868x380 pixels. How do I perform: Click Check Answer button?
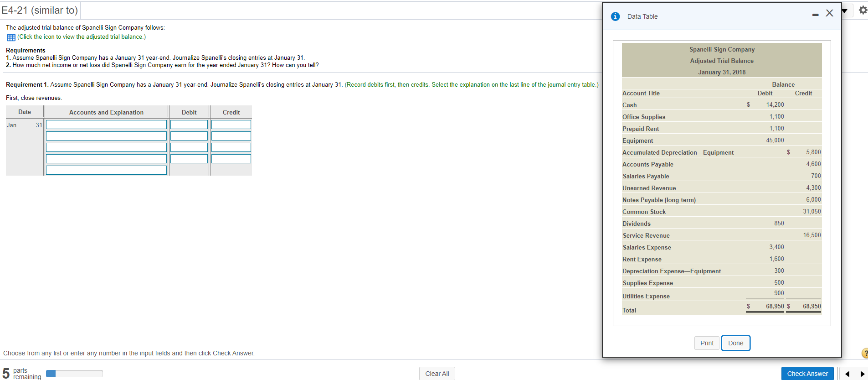[x=807, y=374]
